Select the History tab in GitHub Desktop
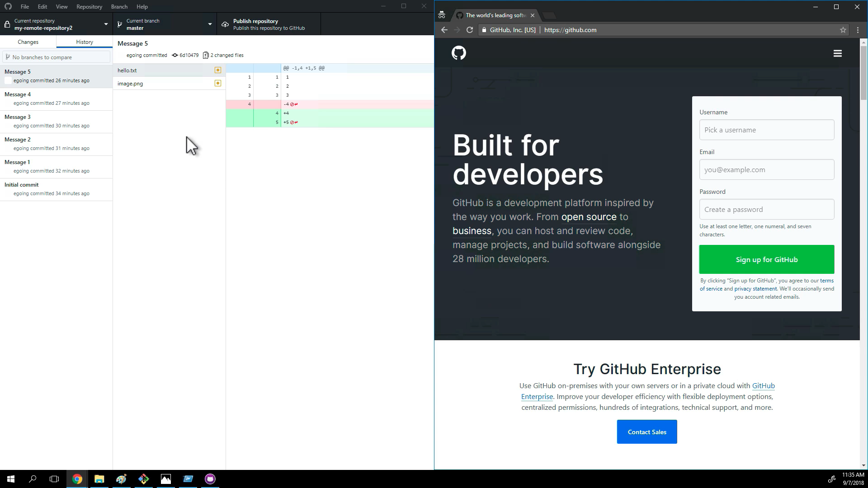The width and height of the screenshot is (868, 488). (84, 42)
